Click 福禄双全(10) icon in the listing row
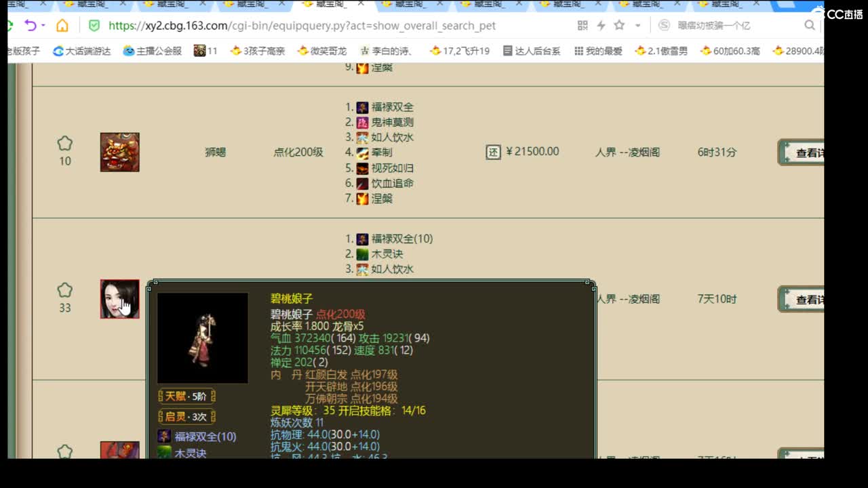The height and width of the screenshot is (488, 868). [363, 239]
